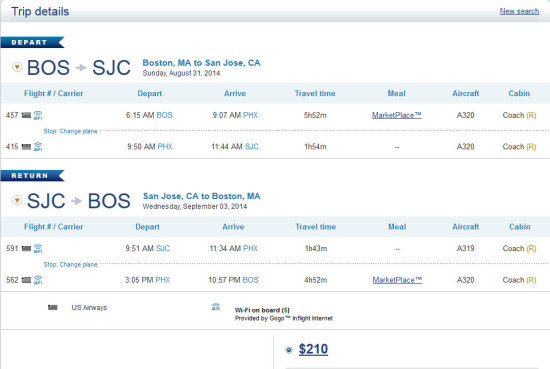
Task: Click Wi-Fi icon on flight 591
Action: (x=38, y=248)
